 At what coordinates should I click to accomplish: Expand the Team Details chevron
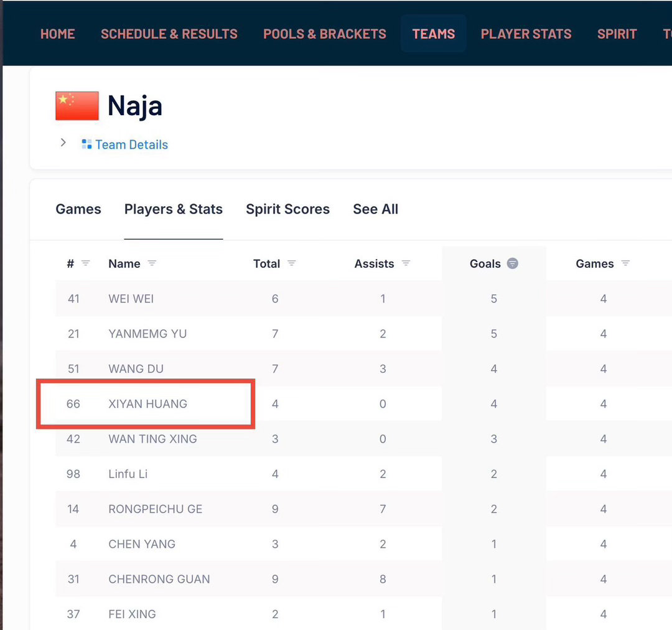point(63,143)
